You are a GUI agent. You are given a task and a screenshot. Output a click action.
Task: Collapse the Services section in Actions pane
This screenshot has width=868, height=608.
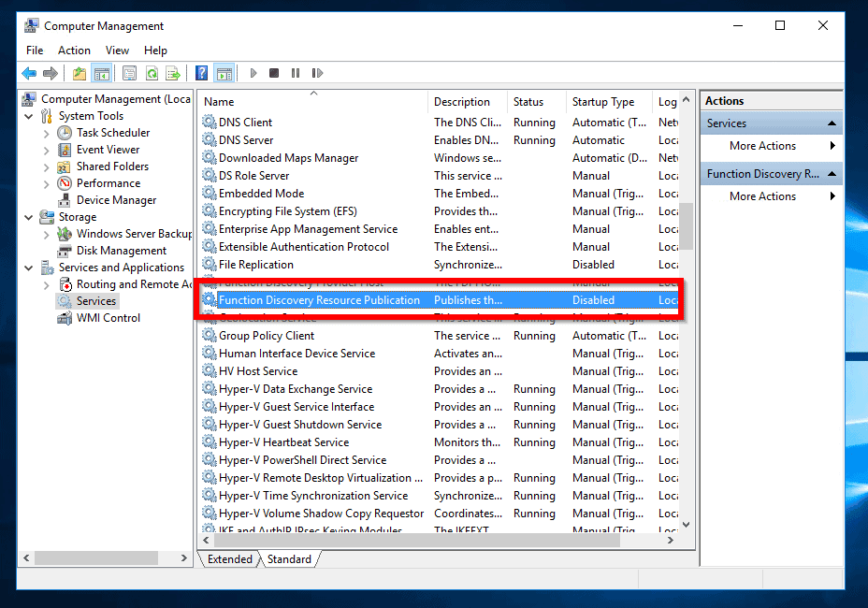click(832, 123)
